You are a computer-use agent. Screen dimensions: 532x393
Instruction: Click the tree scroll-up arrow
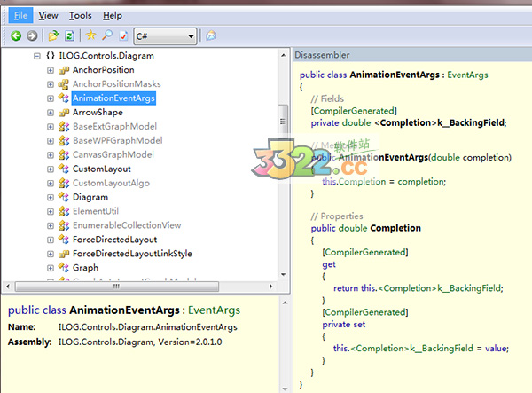pyautogui.click(x=284, y=55)
